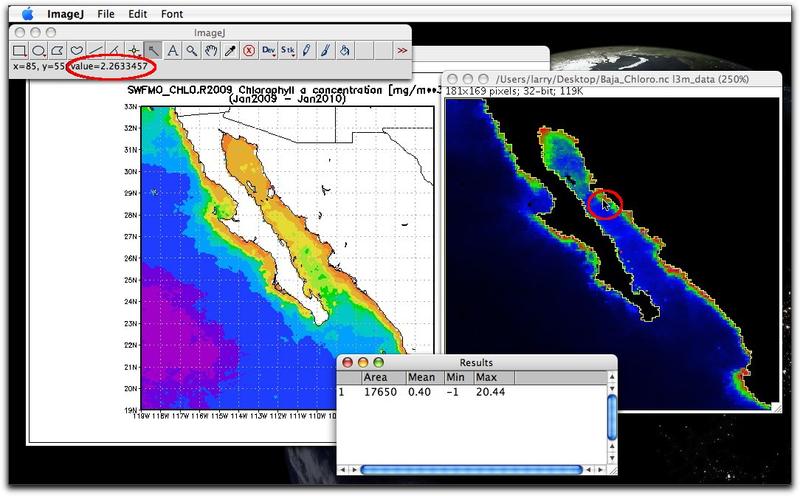The height and width of the screenshot is (496, 800).
Task: Select the Wand tracing tool
Action: 153,51
